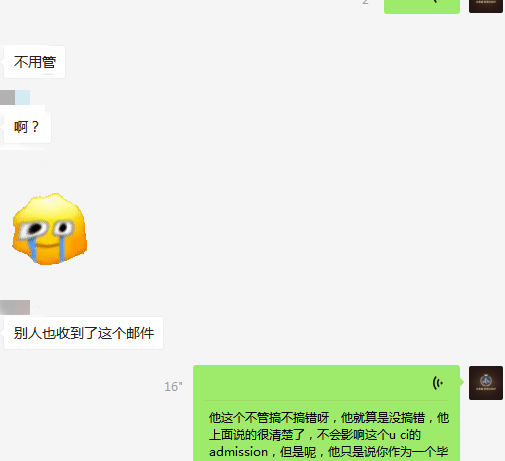Click the empty green area of the 16" voice bar
The width and height of the screenshot is (505, 461).
coord(313,383)
